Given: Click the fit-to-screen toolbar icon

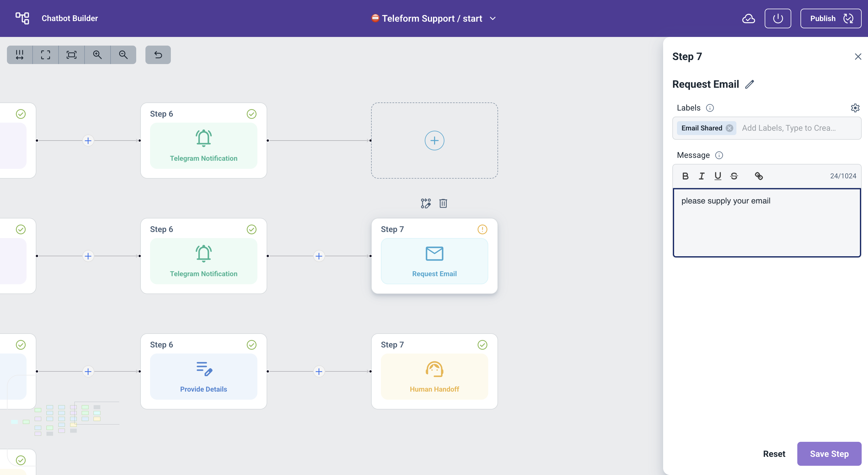Looking at the screenshot, I should point(72,55).
